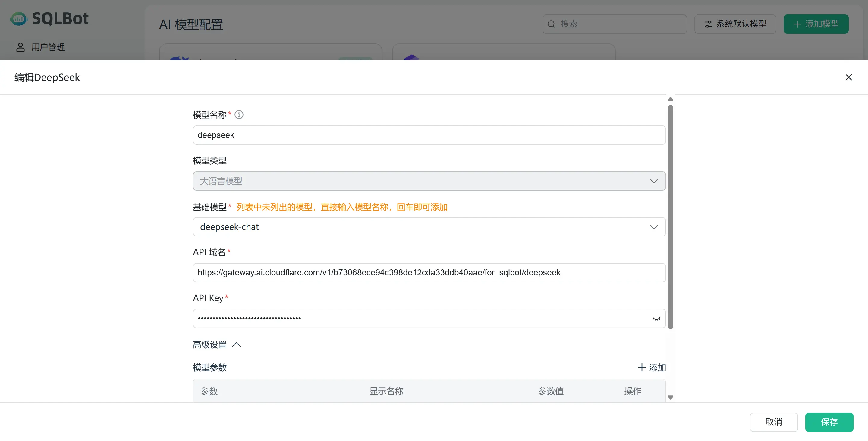The image size is (868, 441).
Task: Click the 参数 column header
Action: pos(209,391)
